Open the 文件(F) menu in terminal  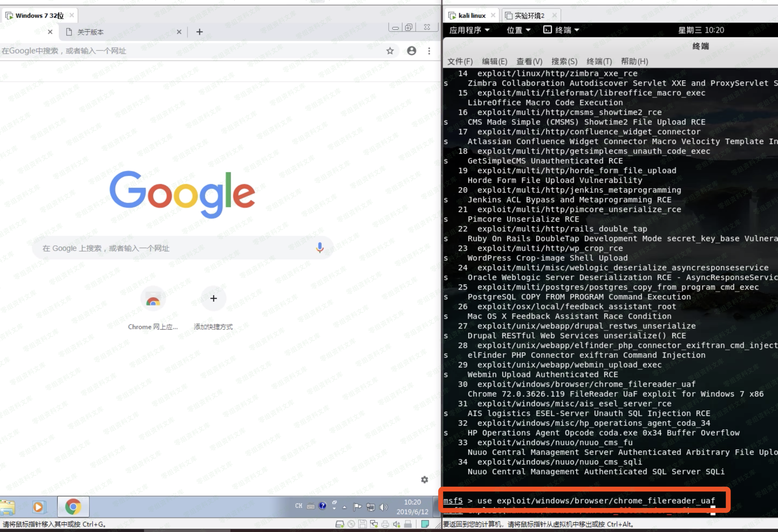click(x=460, y=61)
